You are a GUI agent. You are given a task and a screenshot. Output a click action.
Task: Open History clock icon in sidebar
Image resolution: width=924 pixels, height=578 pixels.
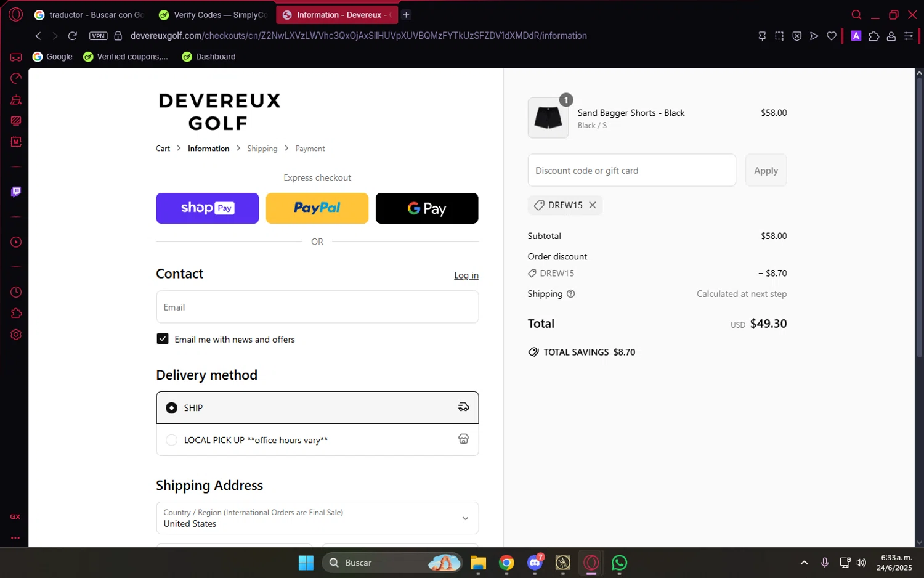click(x=16, y=292)
